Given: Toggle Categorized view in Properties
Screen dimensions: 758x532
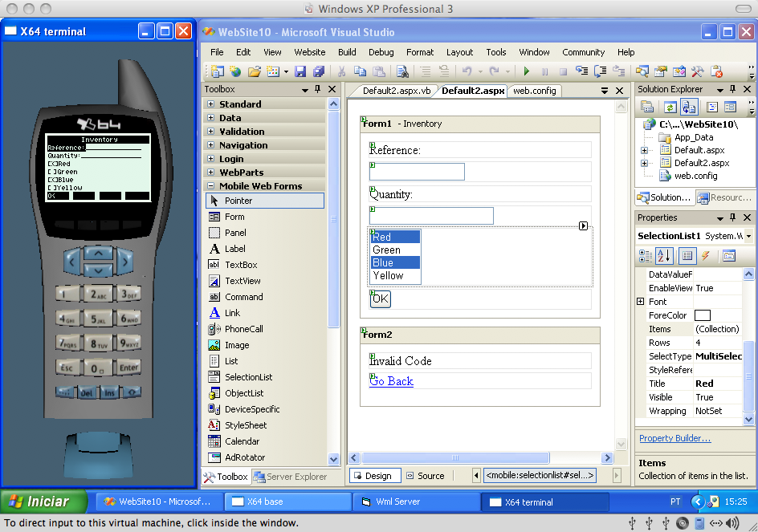Looking at the screenshot, I should pos(646,256).
